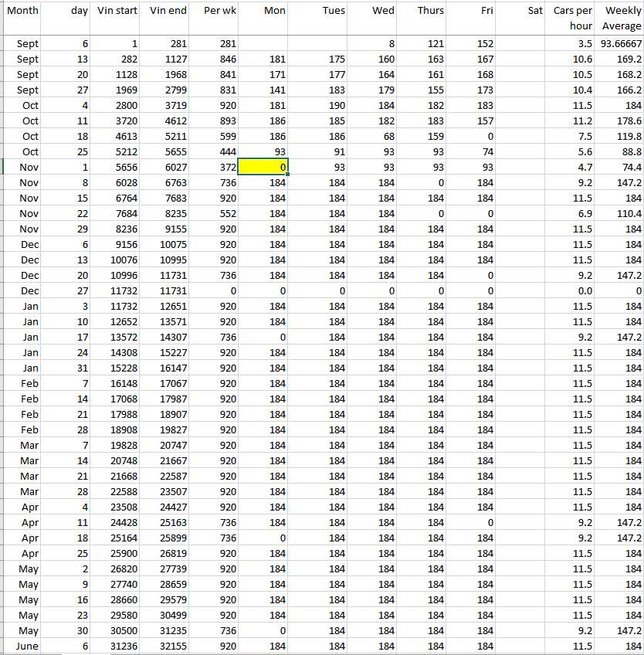Select the Cars per hour header cell
Image resolution: width=644 pixels, height=655 pixels.
point(571,18)
